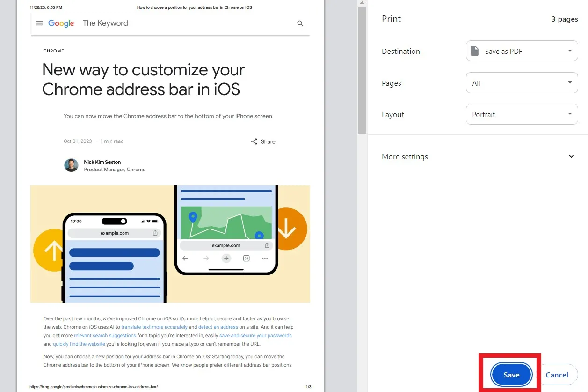
Task: Select the CHROME category label
Action: point(53,51)
